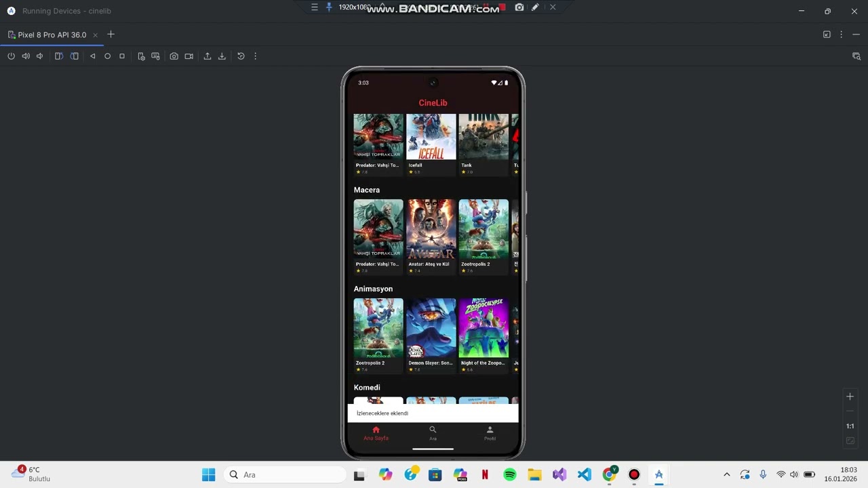
Task: Open Night of the Zoopocalypse poster
Action: (x=484, y=328)
